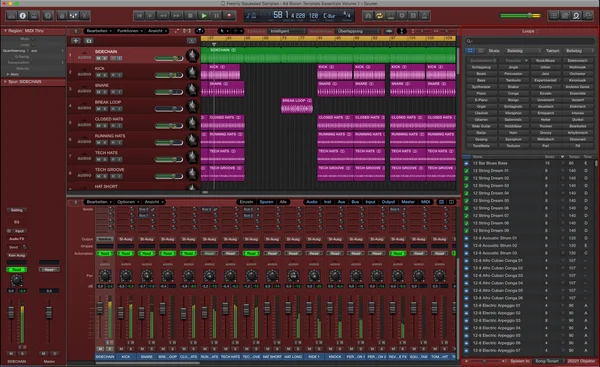Screen dimensions: 600x367
Task: Filter loops by Rock/Blues genre
Action: point(546,60)
